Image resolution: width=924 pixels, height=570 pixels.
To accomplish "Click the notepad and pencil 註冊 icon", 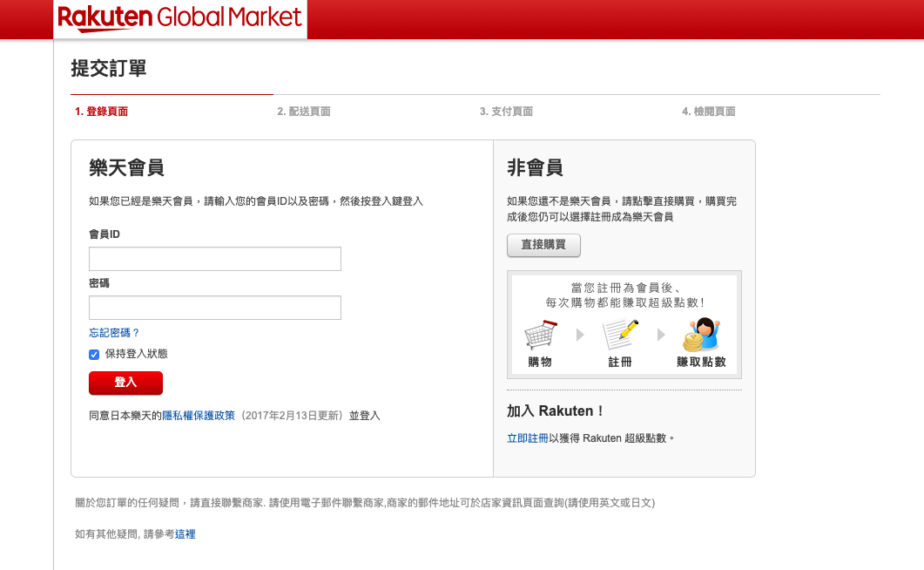I will (x=620, y=334).
